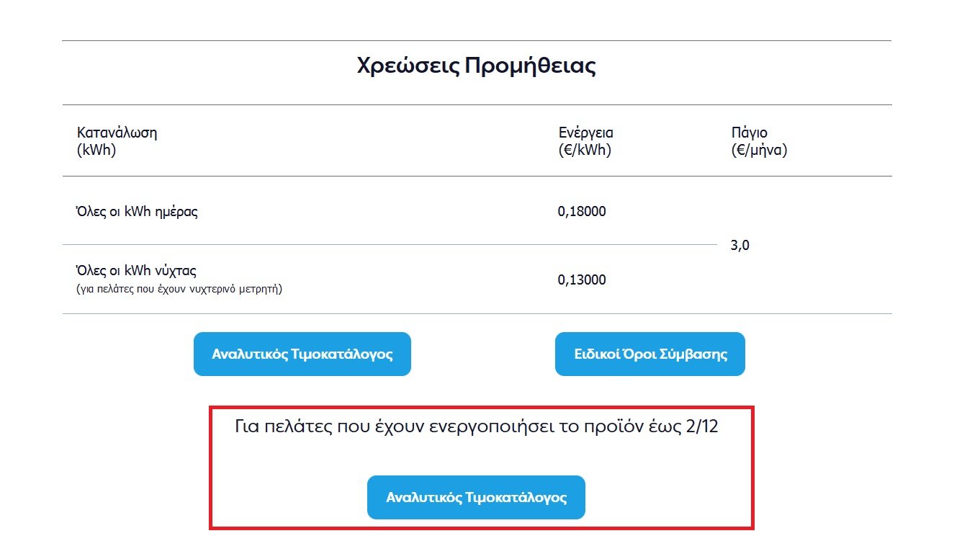
Task: Click the text mentioning activation έως 2/12
Action: click(477, 426)
